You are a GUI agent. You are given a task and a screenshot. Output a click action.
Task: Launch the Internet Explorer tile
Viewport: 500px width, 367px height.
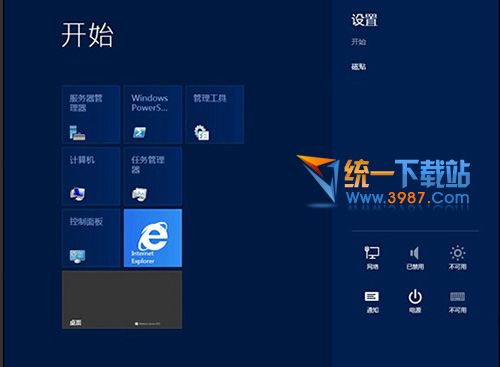[153, 238]
